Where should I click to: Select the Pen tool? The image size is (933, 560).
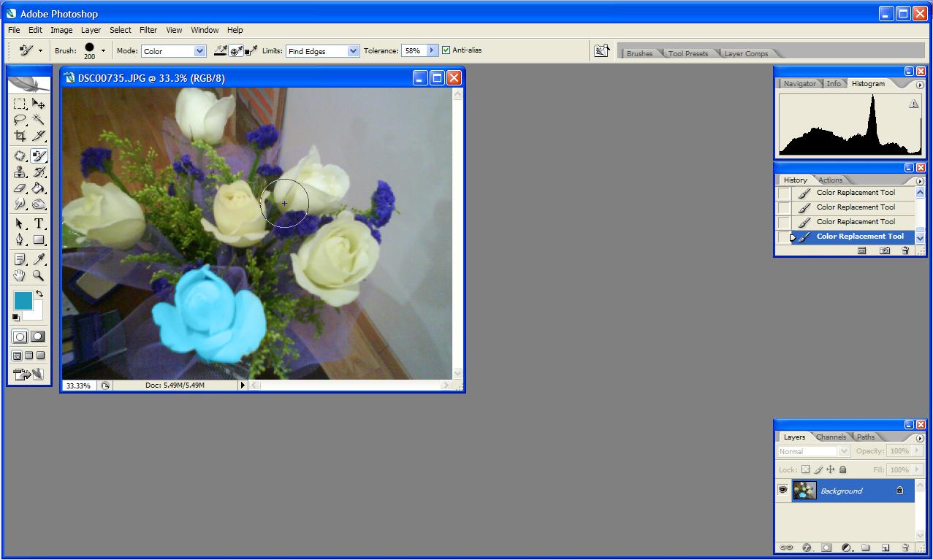point(20,239)
